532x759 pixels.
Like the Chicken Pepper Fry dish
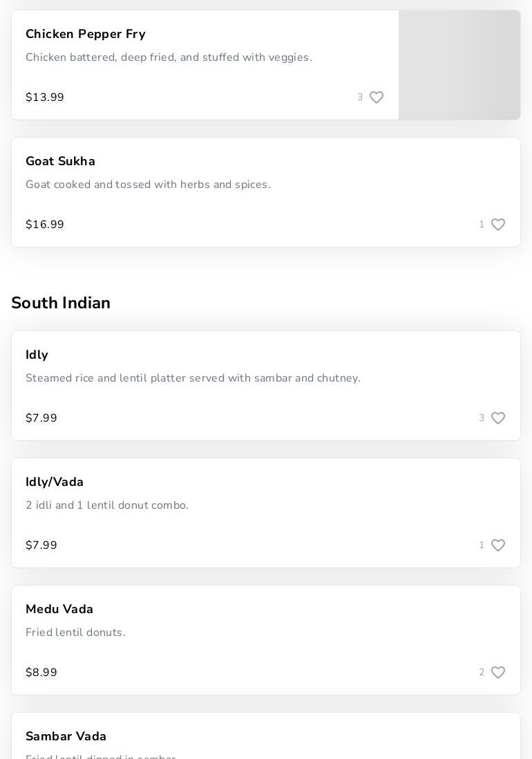377,97
